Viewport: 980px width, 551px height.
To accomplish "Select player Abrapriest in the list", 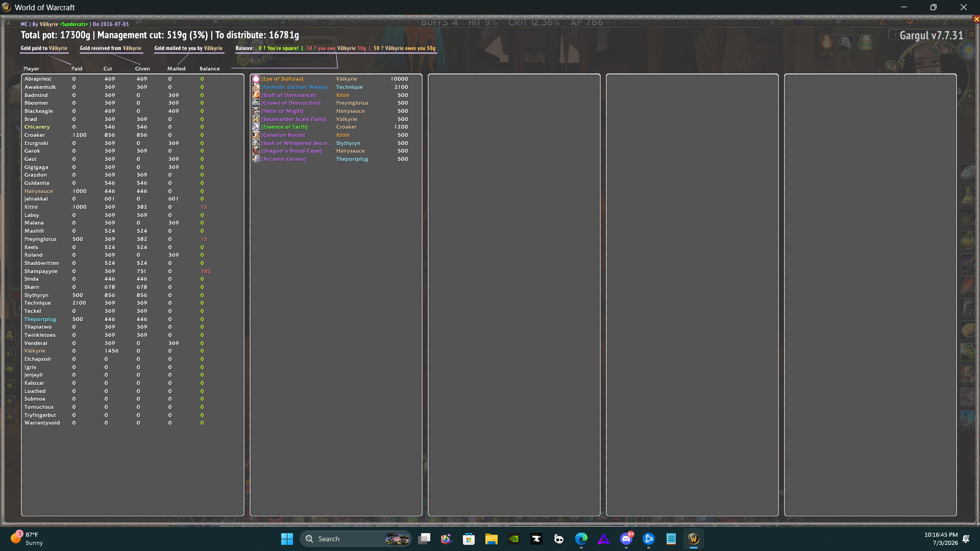I will [38, 79].
